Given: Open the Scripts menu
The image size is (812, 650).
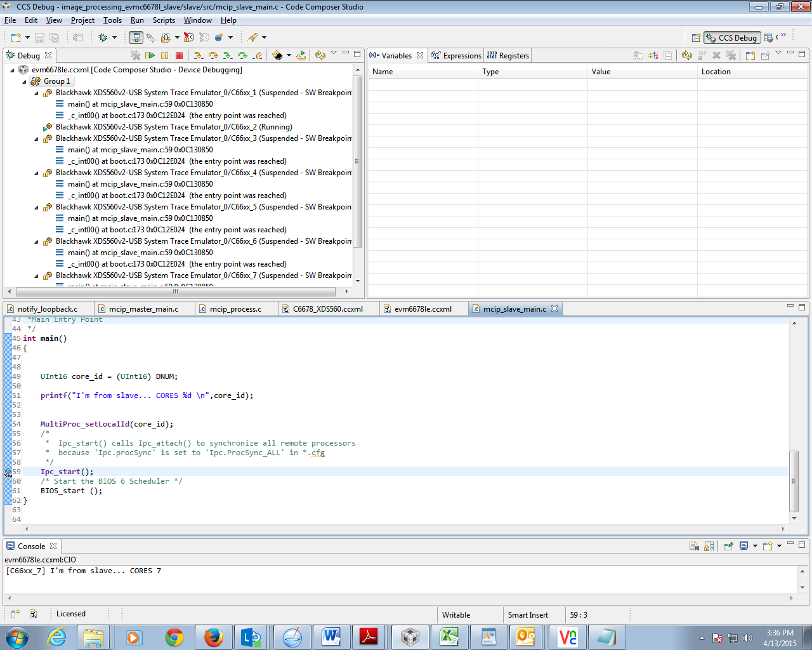Looking at the screenshot, I should coord(164,20).
